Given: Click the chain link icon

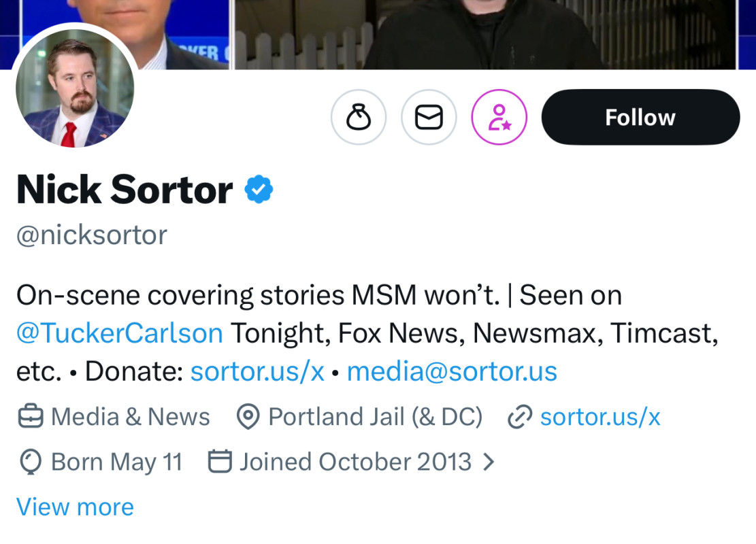Looking at the screenshot, I should 520,417.
